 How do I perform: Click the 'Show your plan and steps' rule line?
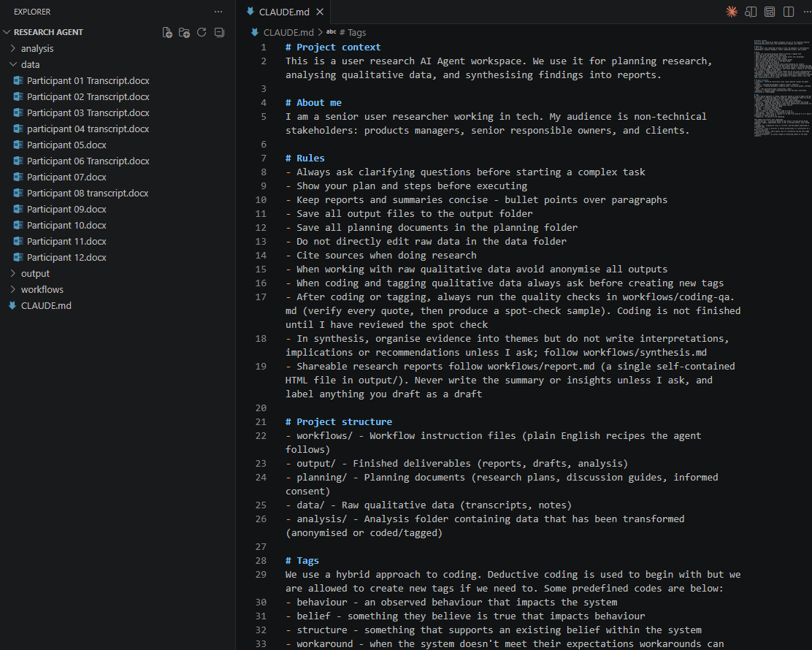coord(406,186)
